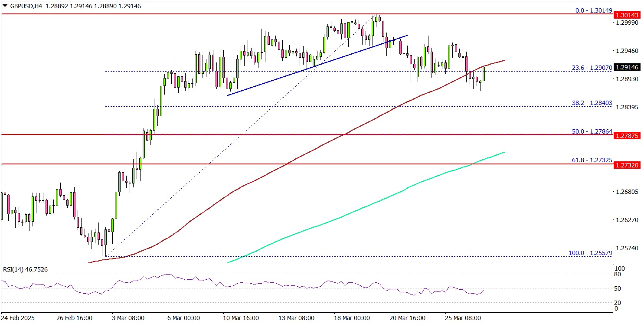644x324 pixels.
Task: Click the red 1.30143 price tag
Action: [x=628, y=15]
